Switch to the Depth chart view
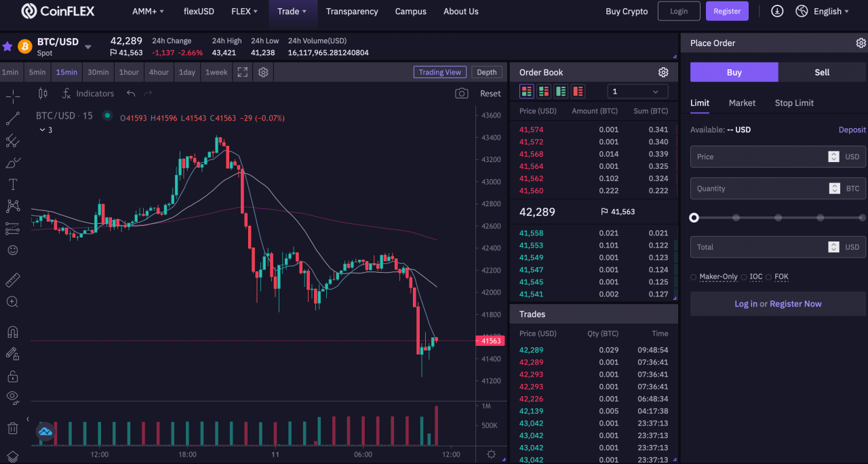This screenshot has width=868, height=464. click(x=487, y=73)
